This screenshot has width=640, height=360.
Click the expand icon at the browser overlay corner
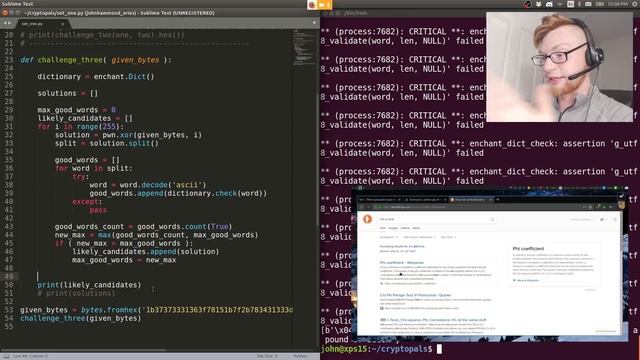coord(621,196)
